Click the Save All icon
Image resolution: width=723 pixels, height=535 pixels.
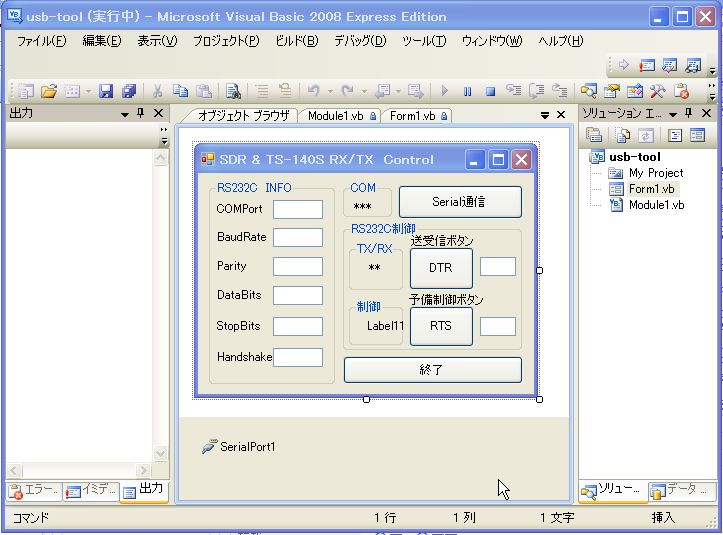click(129, 91)
